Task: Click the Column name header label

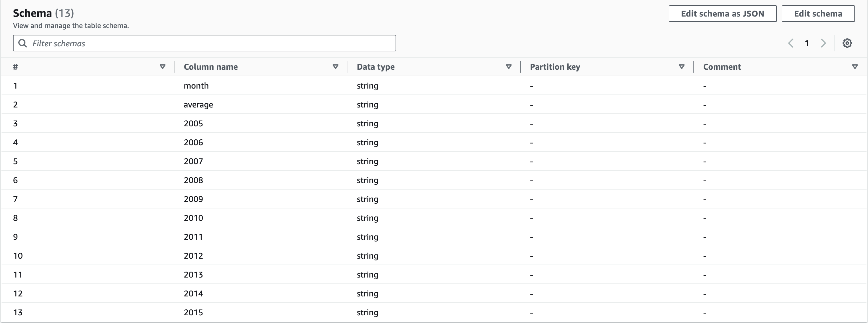Action: [210, 67]
